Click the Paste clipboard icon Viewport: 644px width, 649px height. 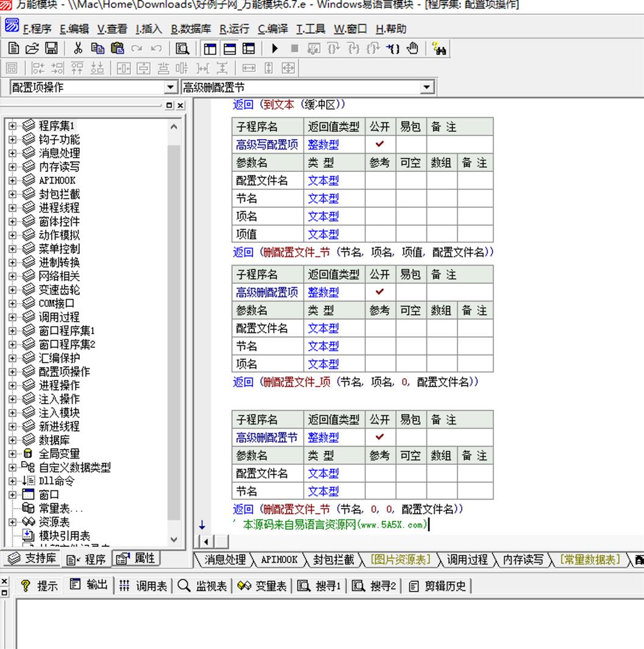tap(118, 48)
